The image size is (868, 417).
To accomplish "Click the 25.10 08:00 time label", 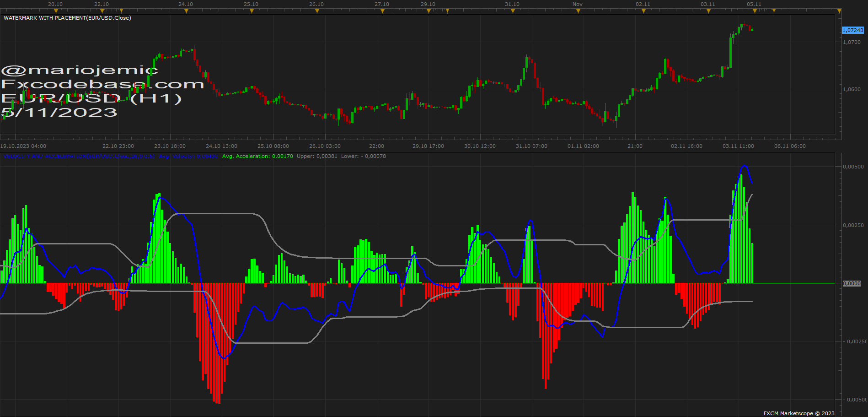I will click(x=273, y=146).
